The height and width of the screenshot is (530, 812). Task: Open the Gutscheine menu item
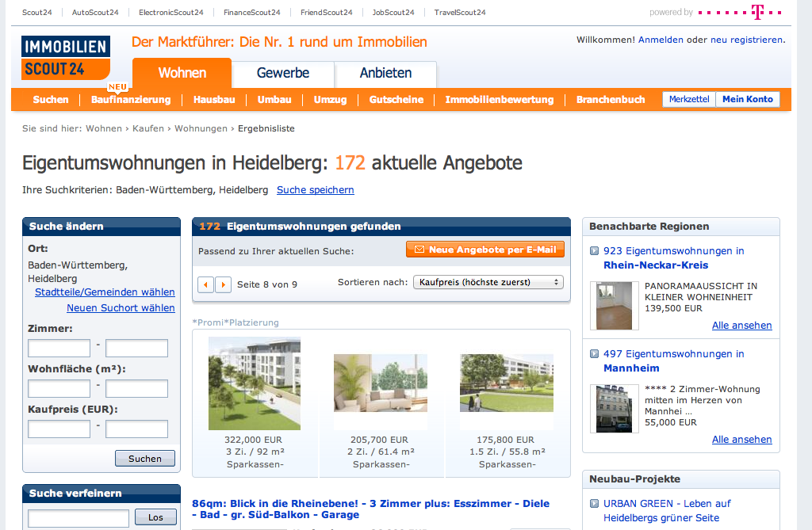[396, 99]
